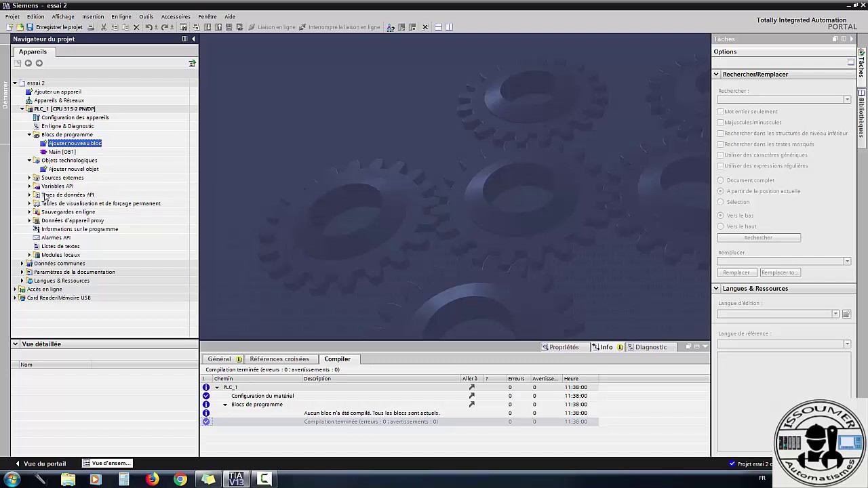Collapse the PLC_1 tree node
The height and width of the screenshot is (488, 868).
22,109
